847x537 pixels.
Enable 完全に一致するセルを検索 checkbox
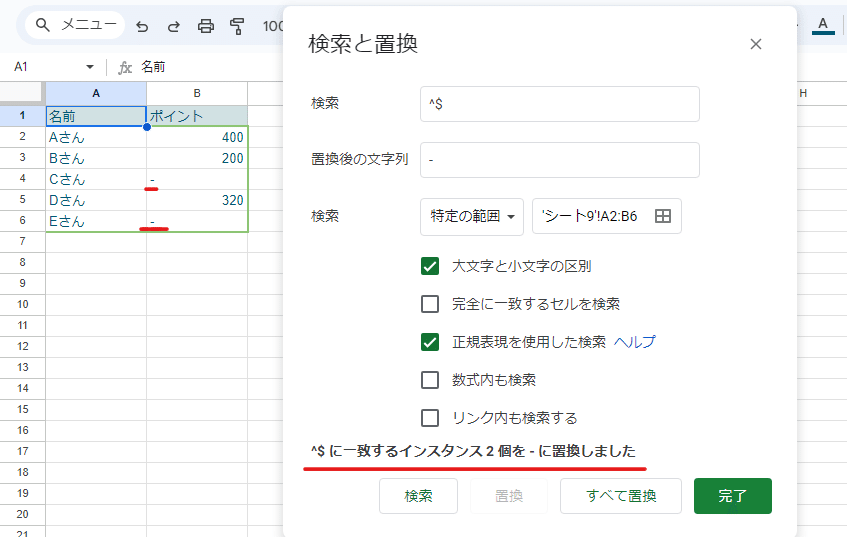(x=430, y=304)
